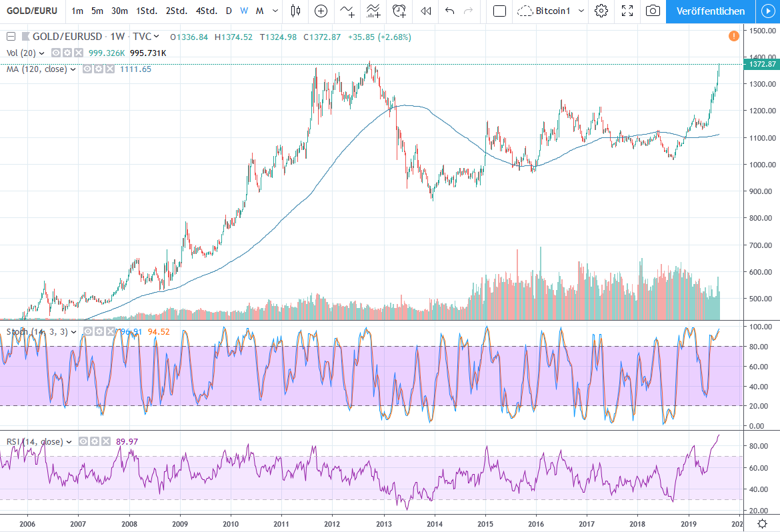Screen dimensions: 780x532
Task: Click the orange data warning icon
Action: 734,36
